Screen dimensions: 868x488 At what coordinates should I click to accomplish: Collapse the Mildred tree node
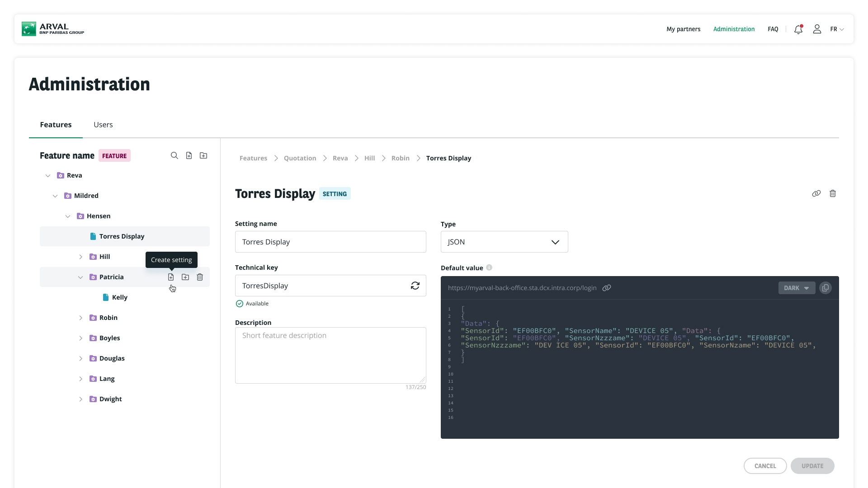[55, 196]
